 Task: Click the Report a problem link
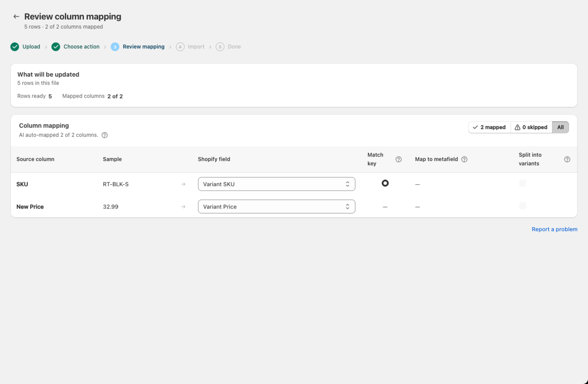coord(555,229)
